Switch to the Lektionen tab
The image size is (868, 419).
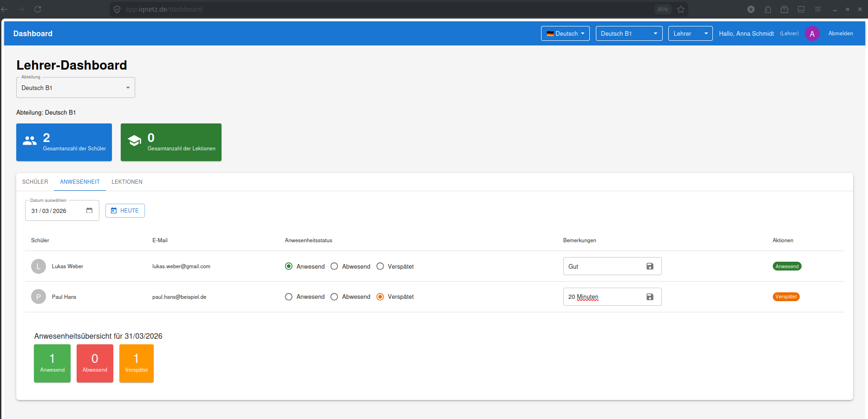click(127, 182)
